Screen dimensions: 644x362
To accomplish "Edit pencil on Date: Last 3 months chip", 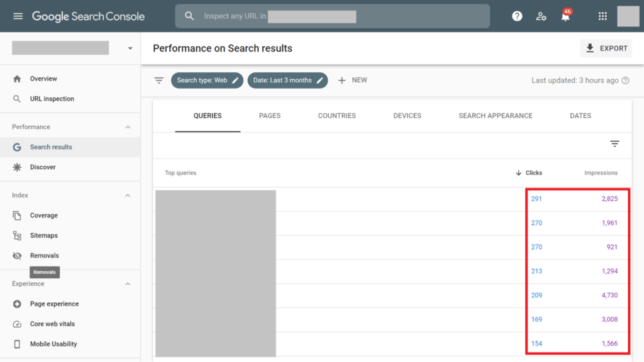I will [320, 80].
